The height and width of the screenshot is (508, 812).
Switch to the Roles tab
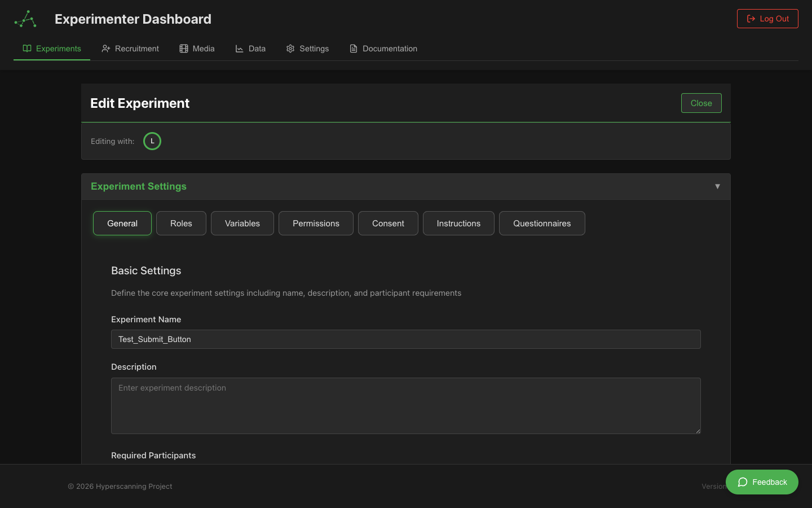click(181, 223)
